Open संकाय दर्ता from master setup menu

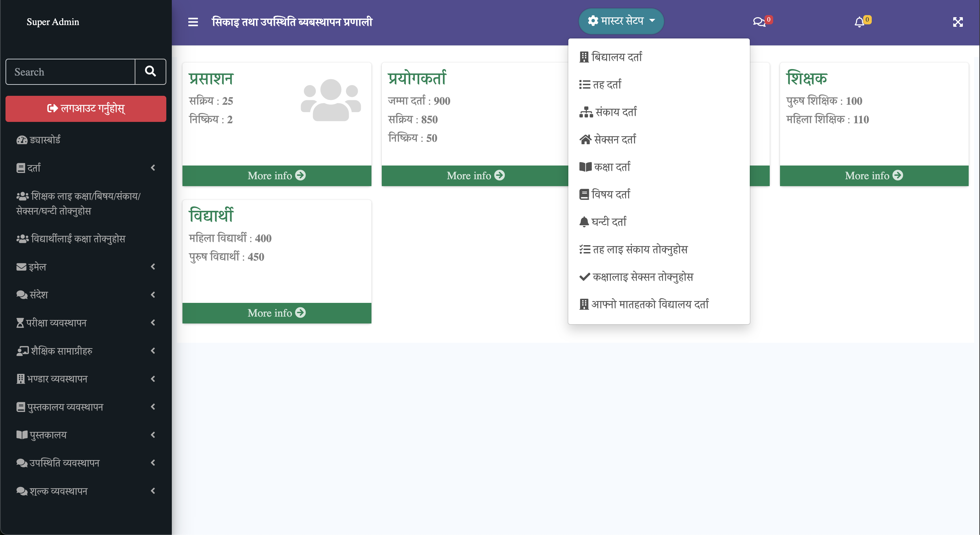615,112
